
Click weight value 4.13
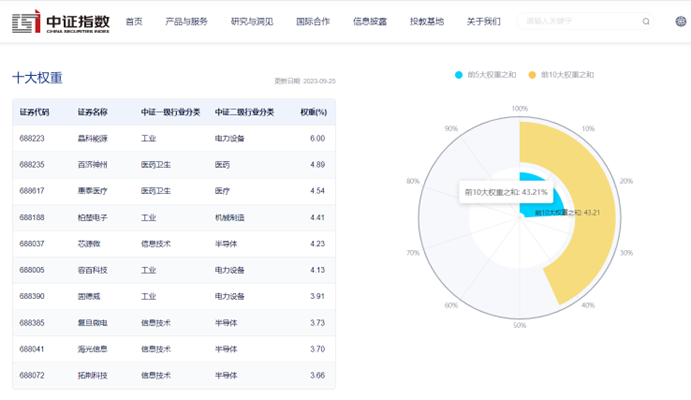coord(317,270)
